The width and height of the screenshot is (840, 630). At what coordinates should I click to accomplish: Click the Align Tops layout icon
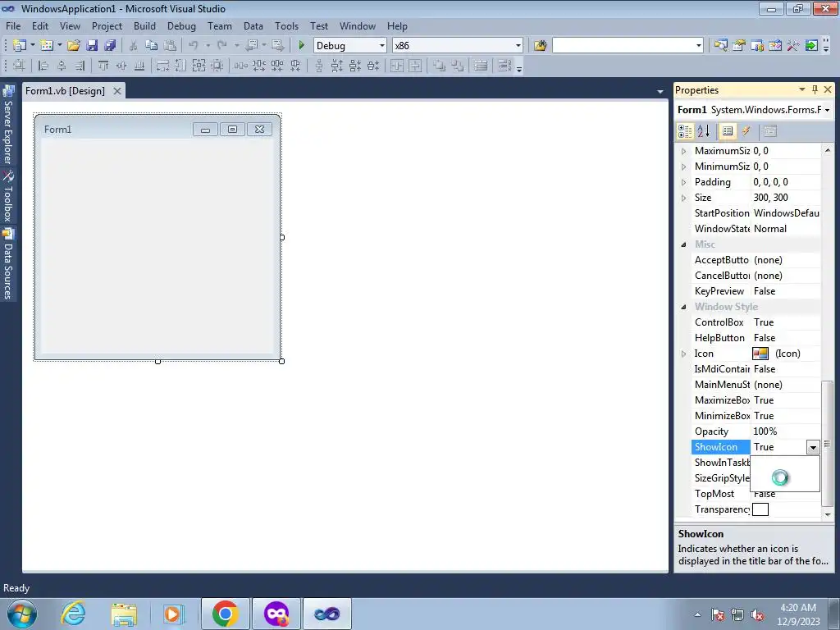(103, 66)
